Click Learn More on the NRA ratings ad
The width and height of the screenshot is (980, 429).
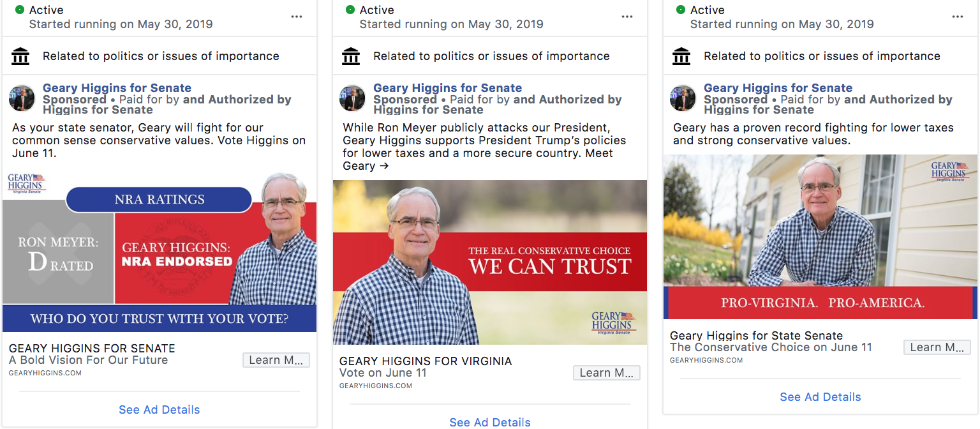click(x=276, y=360)
